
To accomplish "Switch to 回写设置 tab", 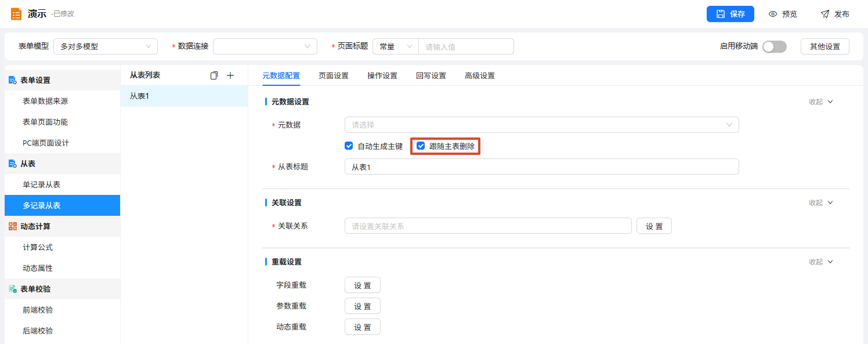I will (x=431, y=75).
